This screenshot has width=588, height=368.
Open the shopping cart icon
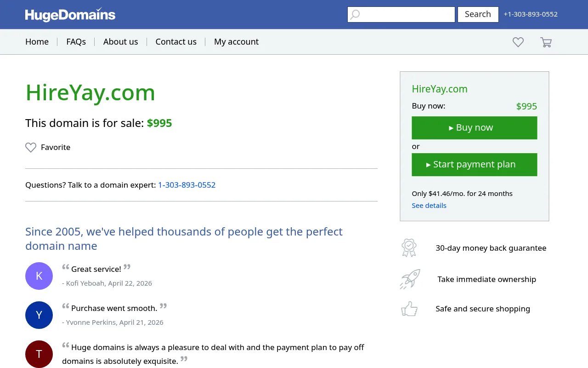[x=546, y=42]
